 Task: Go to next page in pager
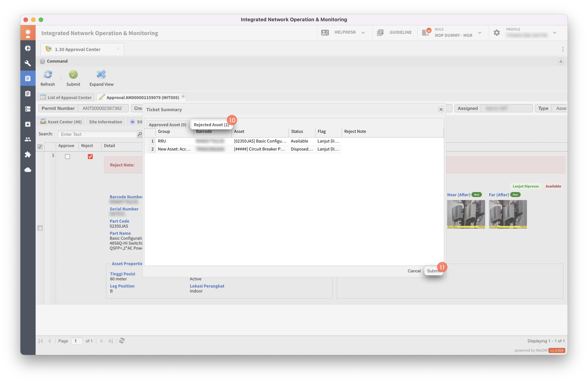pyautogui.click(x=102, y=341)
